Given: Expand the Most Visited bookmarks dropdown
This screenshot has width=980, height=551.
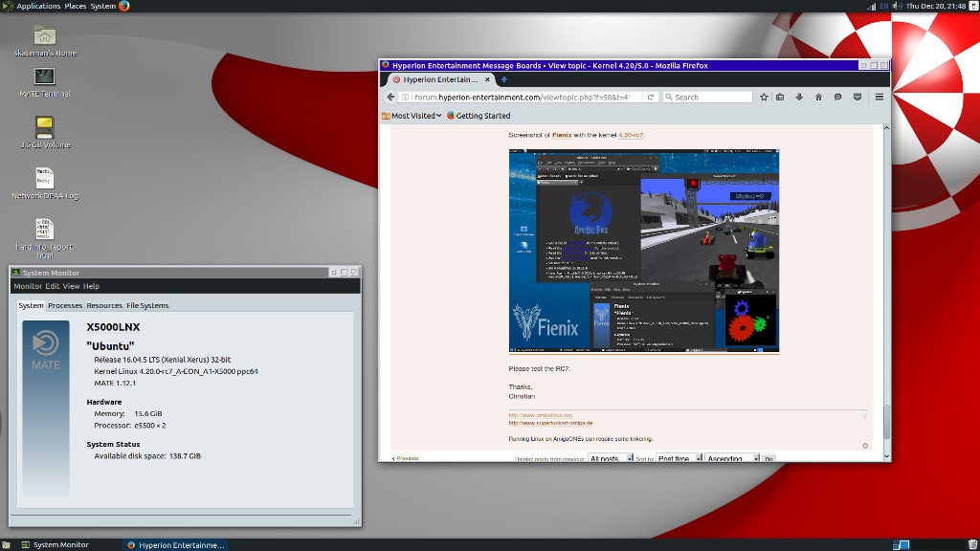Looking at the screenshot, I should coord(412,116).
